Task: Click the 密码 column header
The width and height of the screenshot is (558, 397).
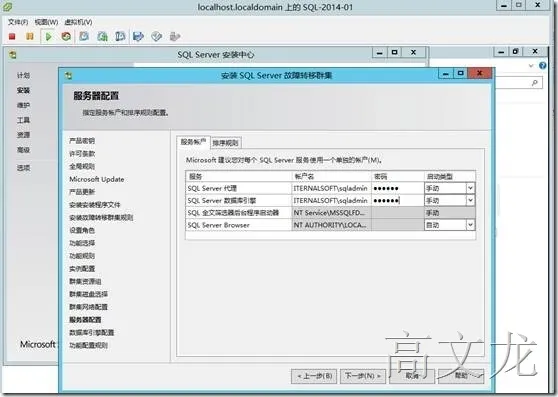Action: 398,176
